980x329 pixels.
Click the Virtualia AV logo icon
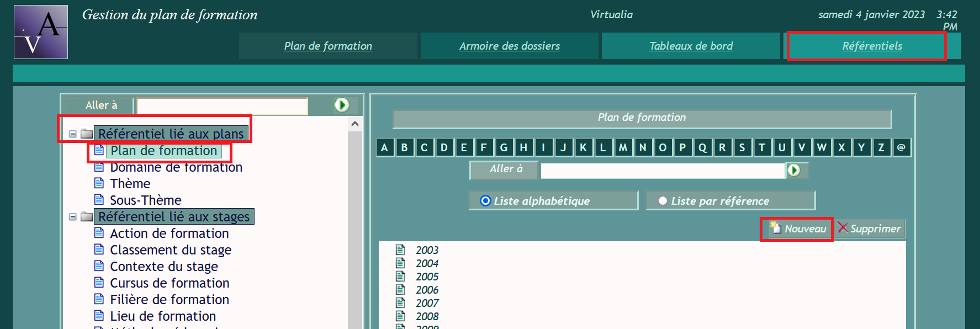pos(41,32)
